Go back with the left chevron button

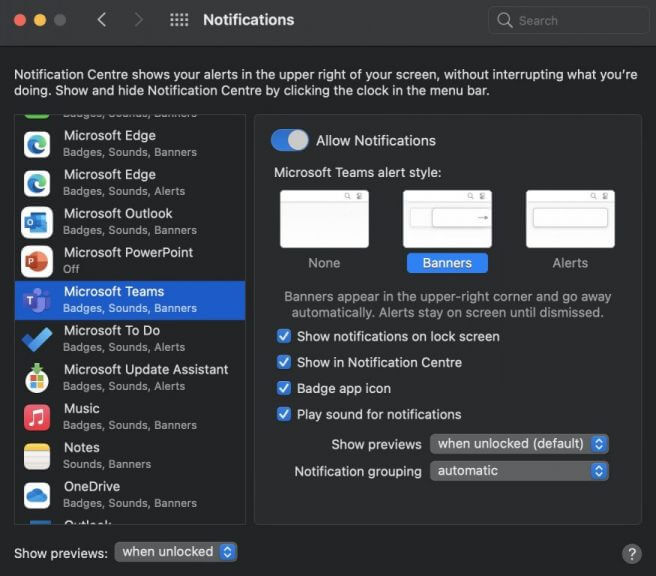tap(102, 20)
